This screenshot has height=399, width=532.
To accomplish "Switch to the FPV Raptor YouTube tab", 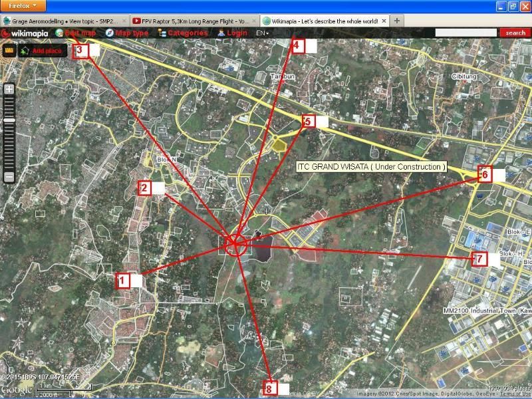I will (194, 21).
